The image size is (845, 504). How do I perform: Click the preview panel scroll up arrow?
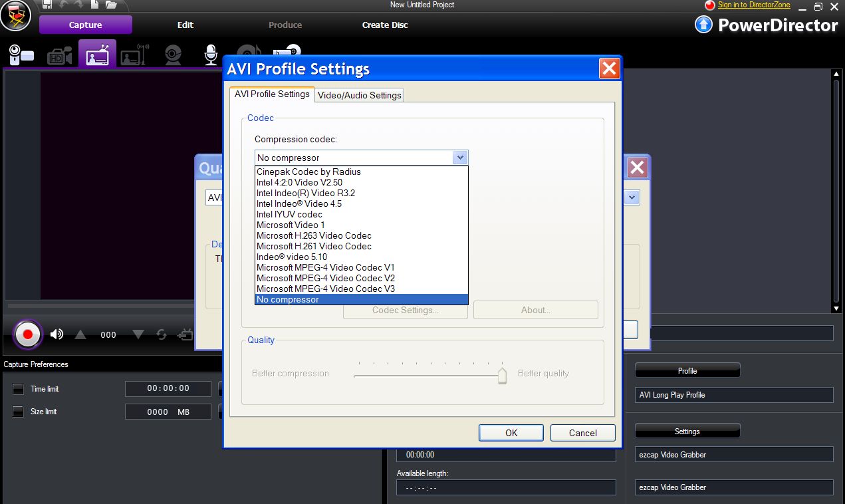(x=837, y=74)
